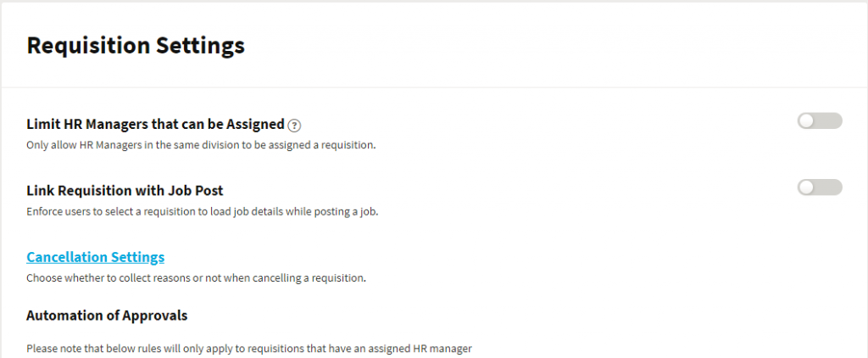The image size is (868, 358).
Task: Show the question mark tooltip for HR Manager limits
Action: pos(294,126)
